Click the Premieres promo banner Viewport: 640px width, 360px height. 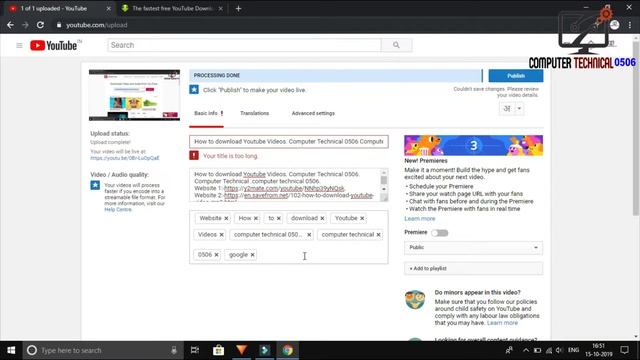pyautogui.click(x=473, y=145)
